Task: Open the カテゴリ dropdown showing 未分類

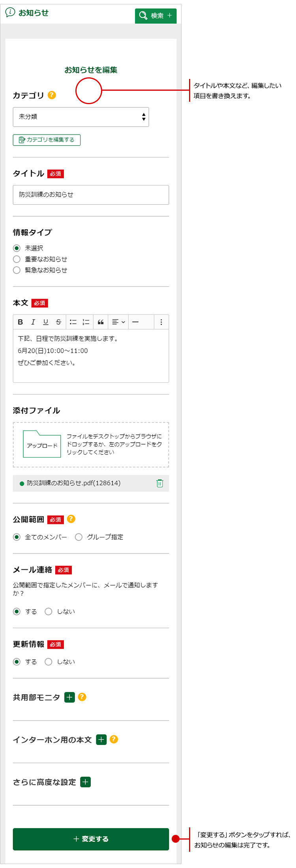Action: (x=81, y=117)
